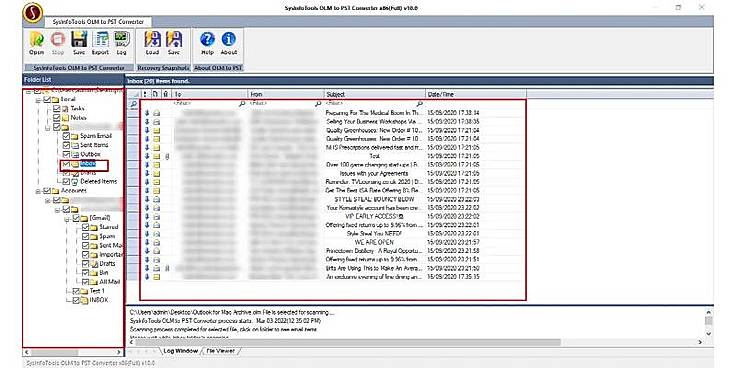Click the importance exclamation column header
The width and height of the screenshot is (736, 368).
point(145,94)
